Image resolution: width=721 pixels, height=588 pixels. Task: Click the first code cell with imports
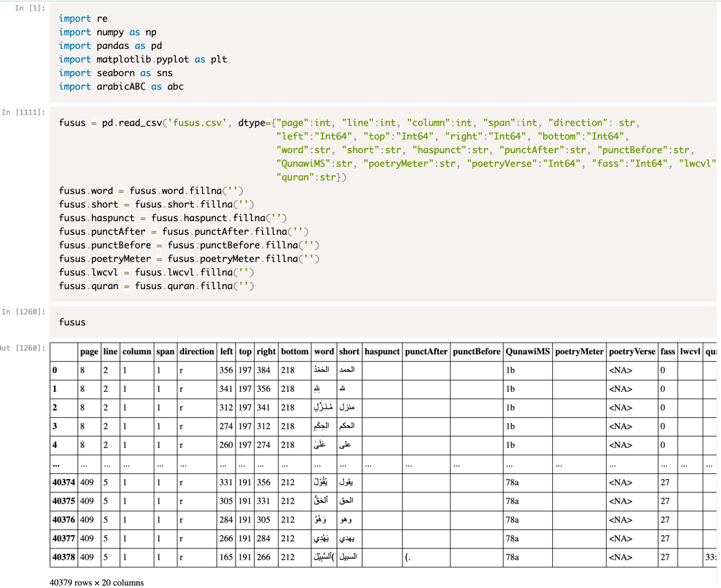[383, 52]
